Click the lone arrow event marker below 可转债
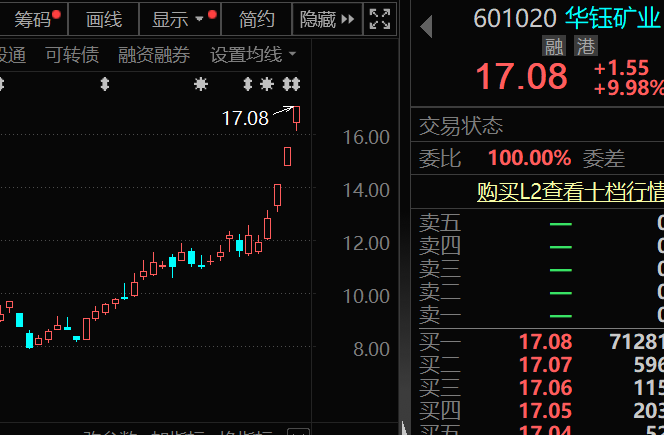The image size is (664, 435). coord(105,84)
